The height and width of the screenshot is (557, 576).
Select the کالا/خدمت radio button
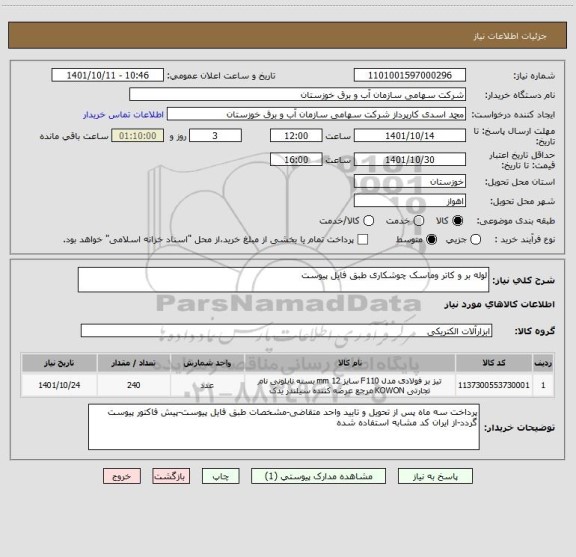coord(368,221)
